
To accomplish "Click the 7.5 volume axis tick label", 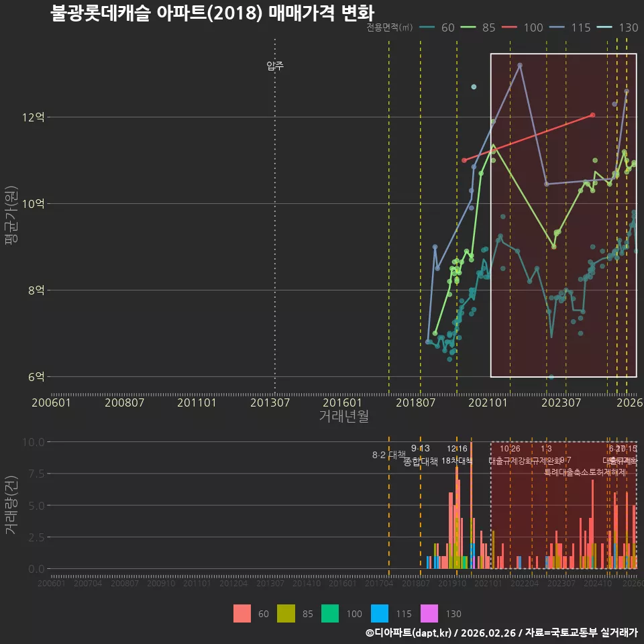I will [x=36, y=474].
